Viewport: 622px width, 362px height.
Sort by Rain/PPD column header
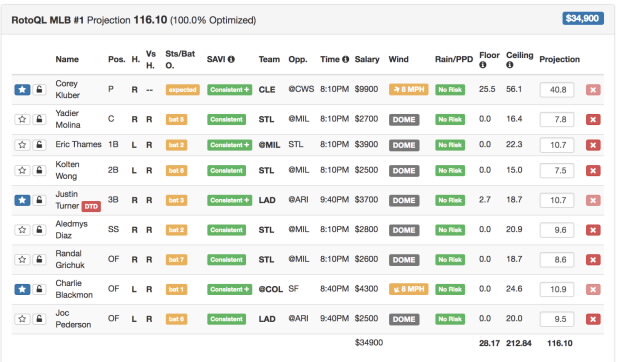pos(454,59)
